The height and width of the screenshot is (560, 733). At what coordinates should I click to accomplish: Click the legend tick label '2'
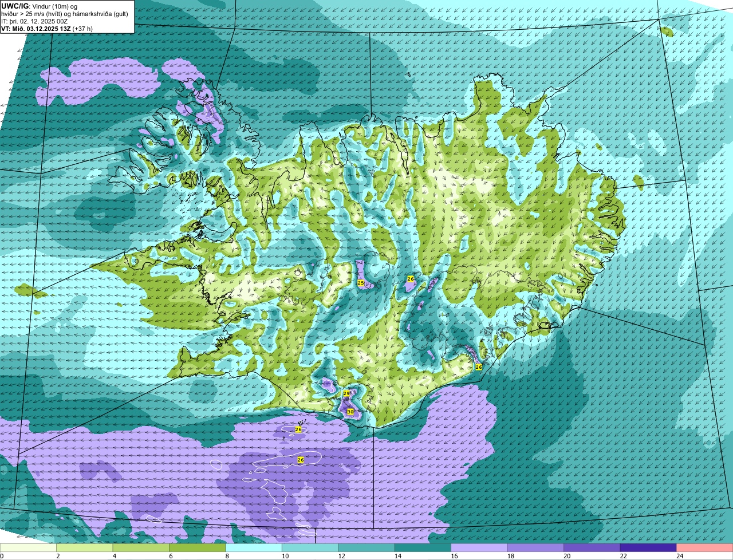point(58,556)
